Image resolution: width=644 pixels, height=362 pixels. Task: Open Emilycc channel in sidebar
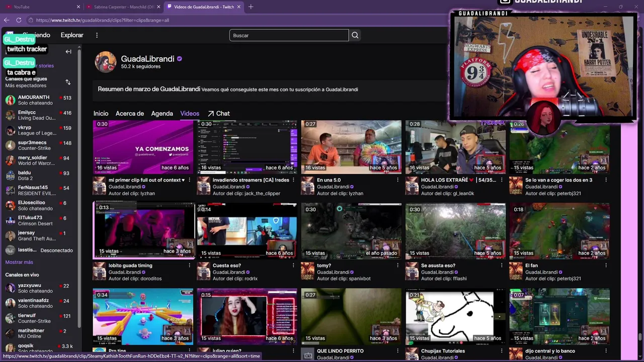[x=39, y=115]
